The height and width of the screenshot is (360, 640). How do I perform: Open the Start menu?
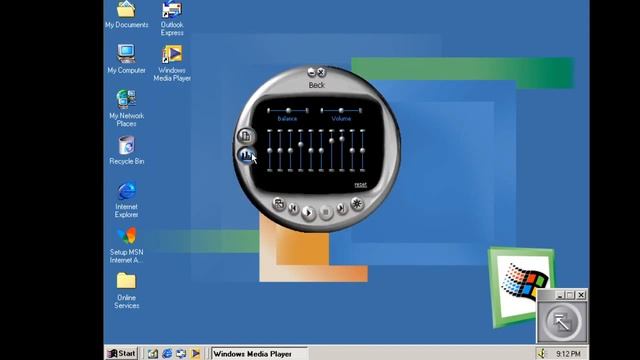click(122, 353)
